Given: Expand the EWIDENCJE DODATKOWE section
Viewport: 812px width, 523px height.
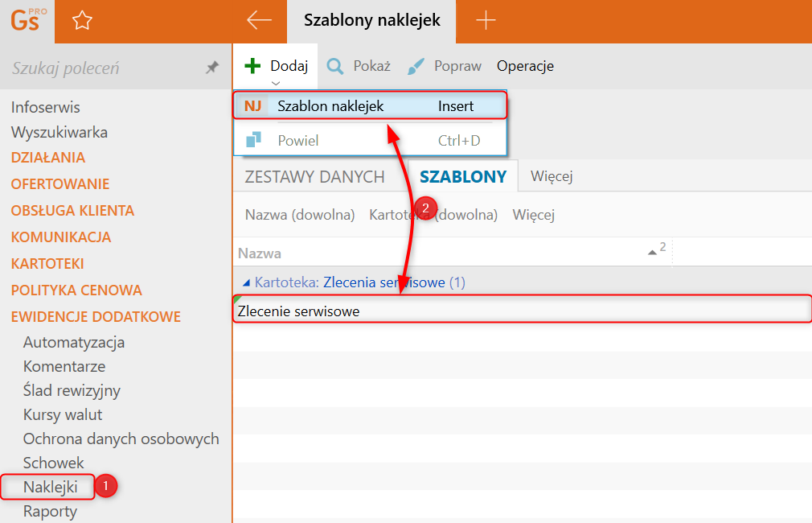Looking at the screenshot, I should 96,316.
